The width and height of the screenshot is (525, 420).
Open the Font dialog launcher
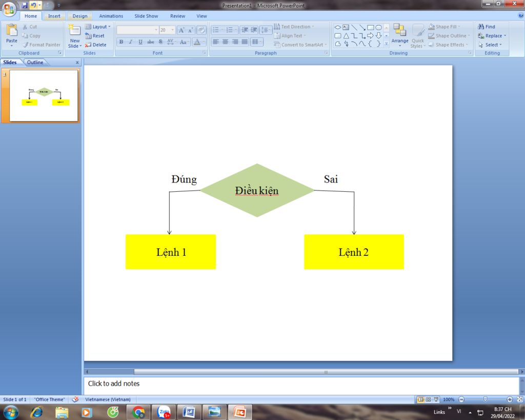[204, 53]
